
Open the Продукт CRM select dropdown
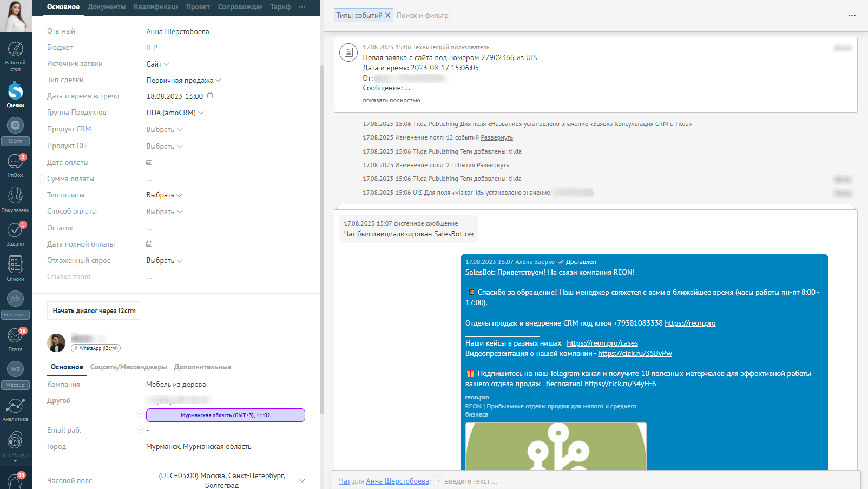pyautogui.click(x=165, y=129)
